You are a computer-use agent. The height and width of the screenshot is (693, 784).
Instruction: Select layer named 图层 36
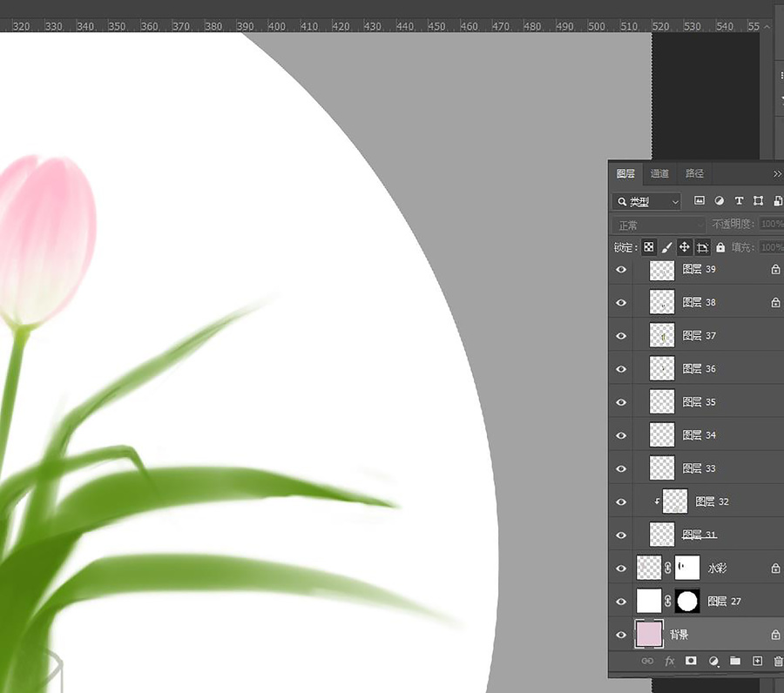(699, 369)
